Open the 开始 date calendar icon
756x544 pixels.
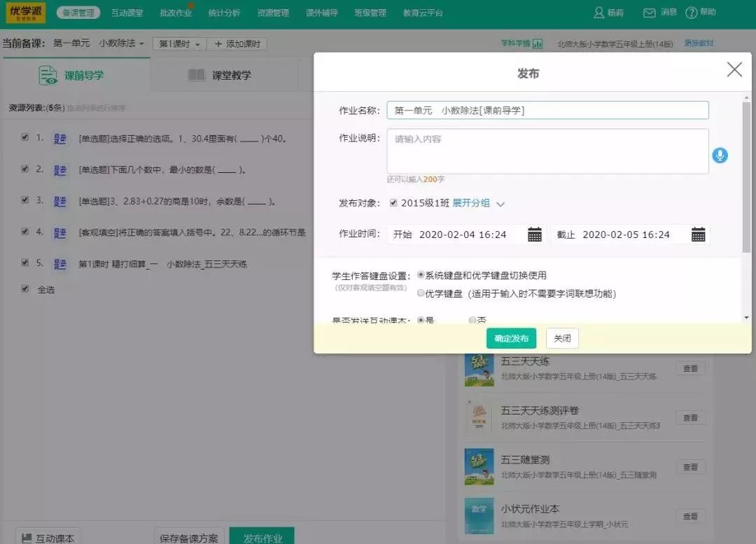[x=534, y=235]
